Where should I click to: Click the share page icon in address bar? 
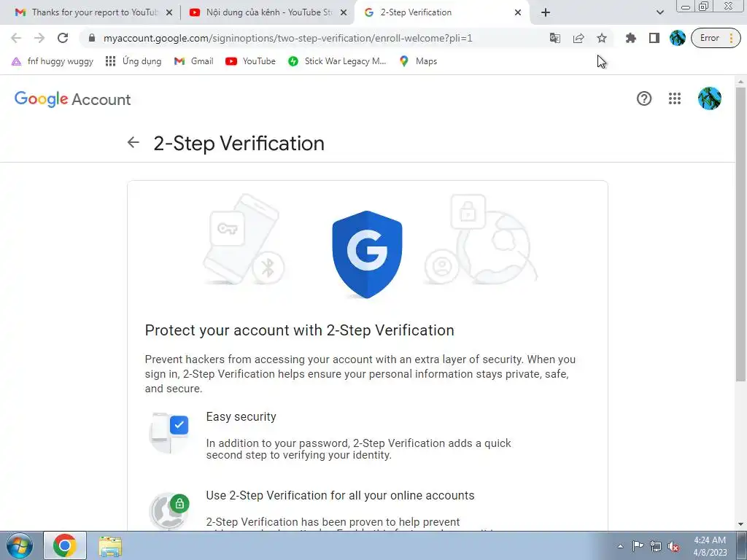(578, 38)
